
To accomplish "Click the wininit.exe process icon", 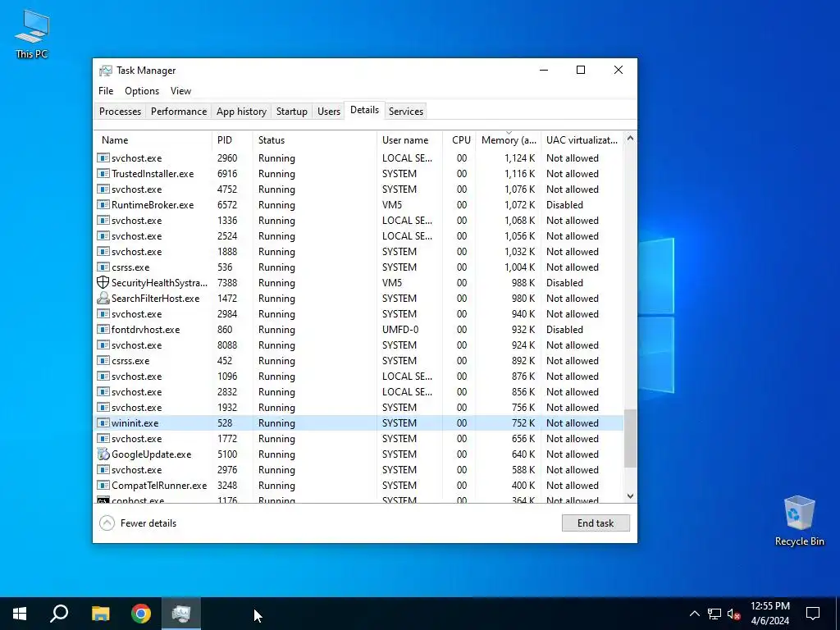I will 103,422.
